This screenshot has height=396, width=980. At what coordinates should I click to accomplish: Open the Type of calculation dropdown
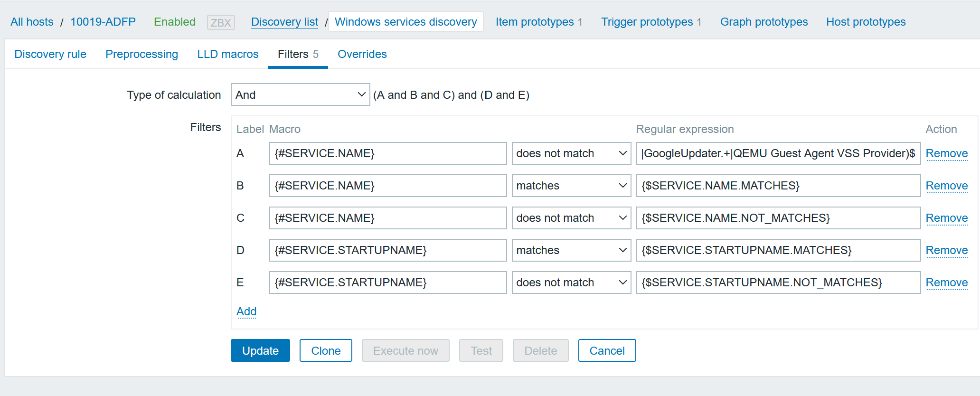300,95
